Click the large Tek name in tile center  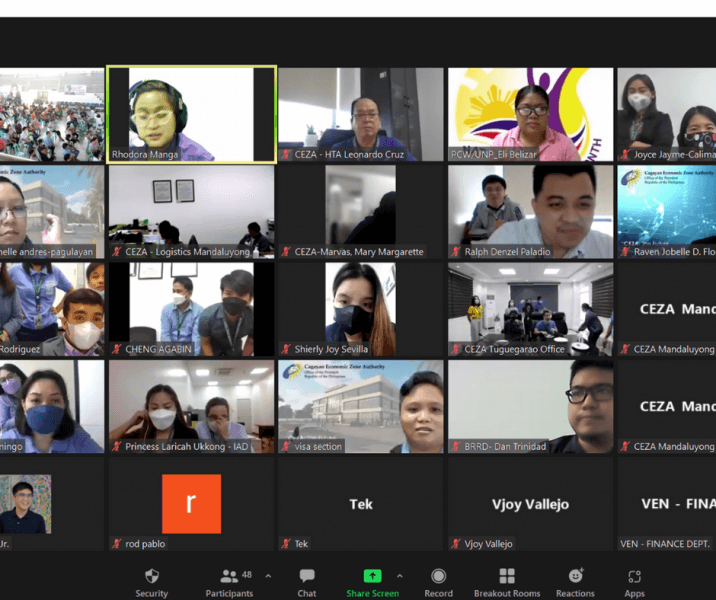click(361, 504)
